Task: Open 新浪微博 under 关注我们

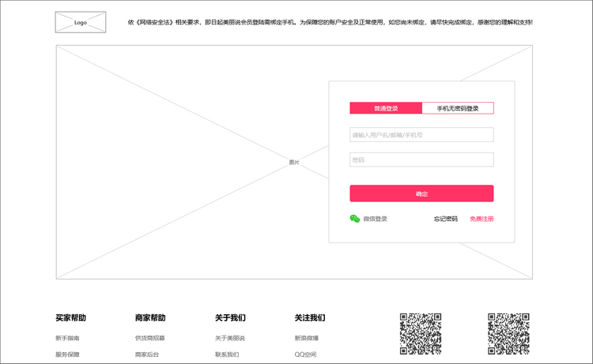Action: (307, 338)
